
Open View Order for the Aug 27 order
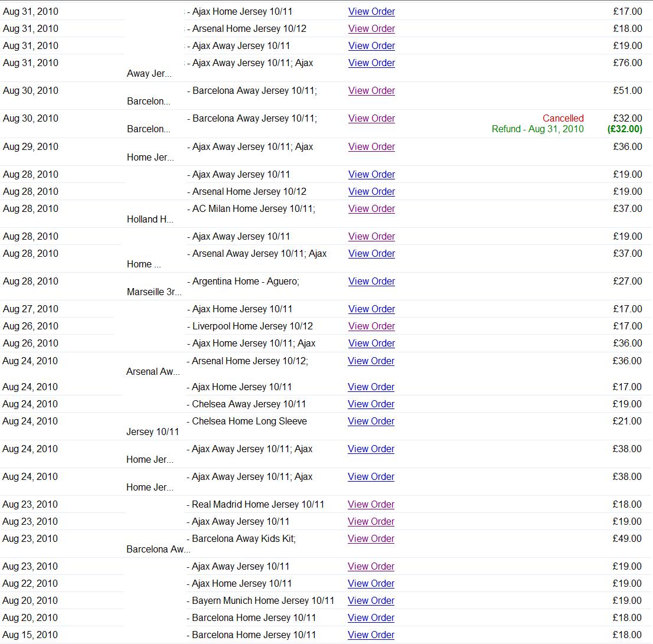click(371, 309)
